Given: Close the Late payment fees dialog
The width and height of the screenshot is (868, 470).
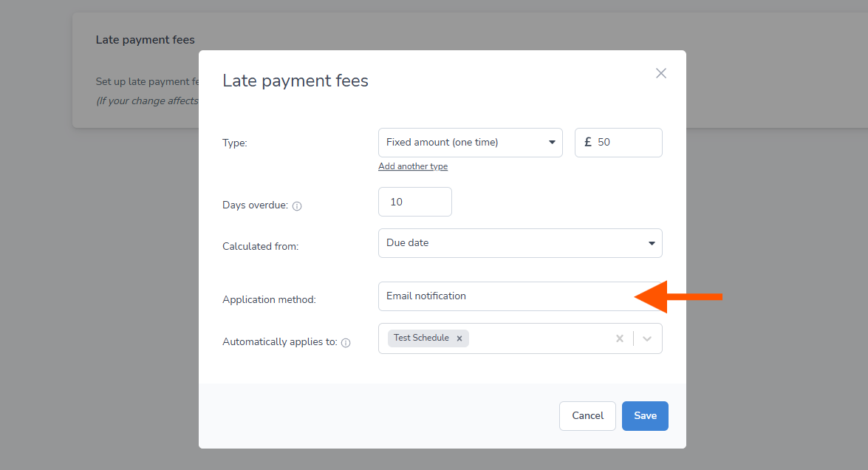Looking at the screenshot, I should tap(661, 73).
